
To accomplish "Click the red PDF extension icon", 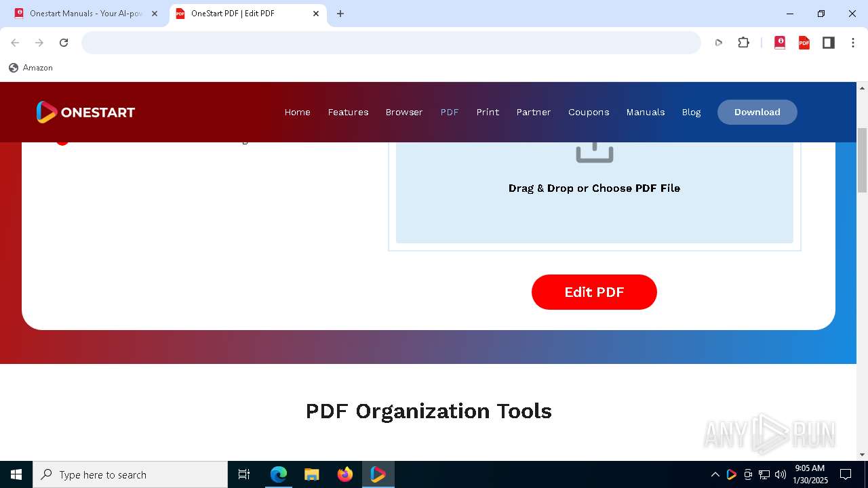I will click(x=804, y=43).
